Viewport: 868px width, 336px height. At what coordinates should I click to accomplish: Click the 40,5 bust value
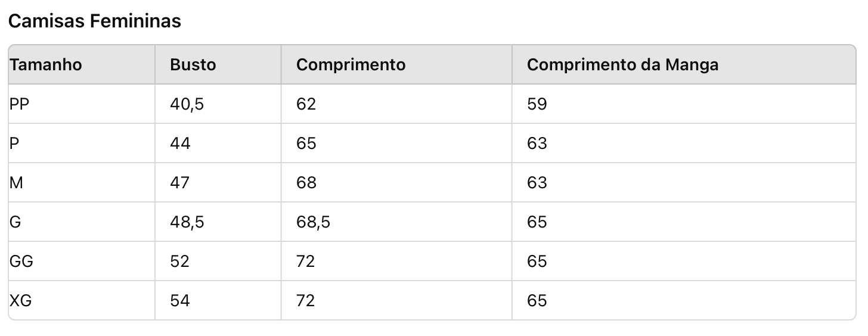tap(187, 104)
